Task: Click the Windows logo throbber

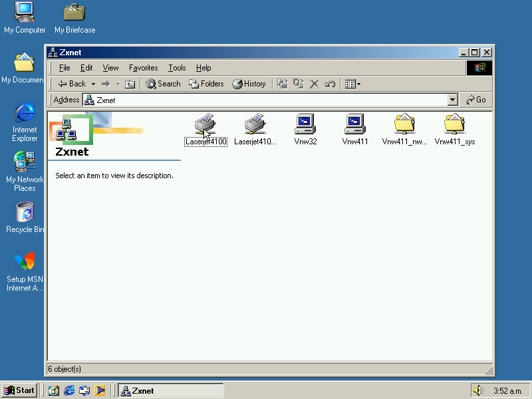Action: pos(479,68)
